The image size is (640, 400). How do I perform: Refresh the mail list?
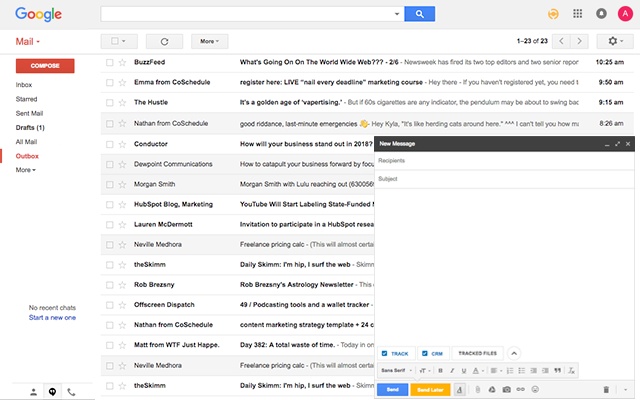[164, 42]
